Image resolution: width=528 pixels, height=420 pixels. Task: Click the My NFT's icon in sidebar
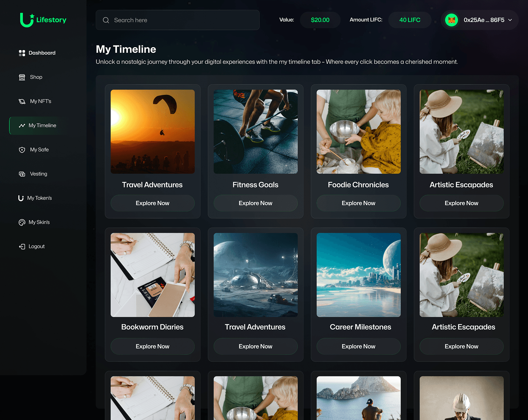tap(22, 101)
